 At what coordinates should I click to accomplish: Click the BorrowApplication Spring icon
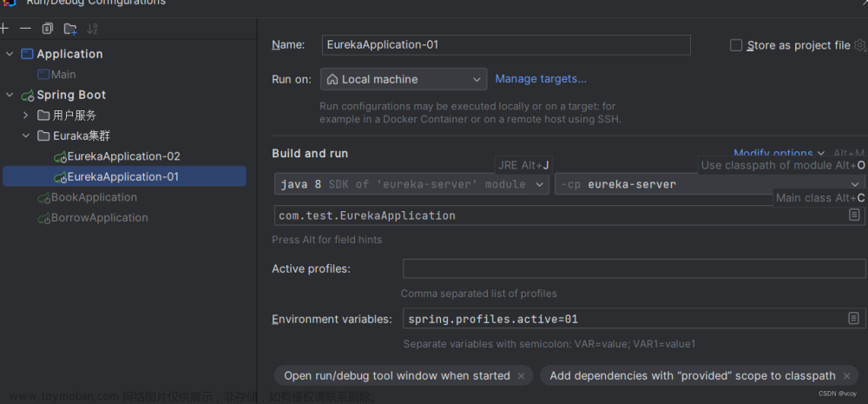pos(43,218)
